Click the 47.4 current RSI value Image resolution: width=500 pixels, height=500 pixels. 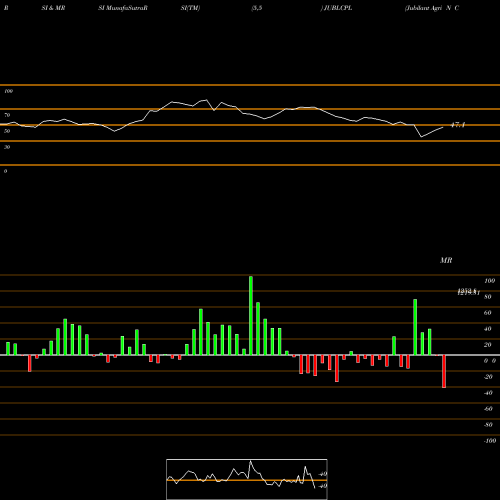coord(458,125)
